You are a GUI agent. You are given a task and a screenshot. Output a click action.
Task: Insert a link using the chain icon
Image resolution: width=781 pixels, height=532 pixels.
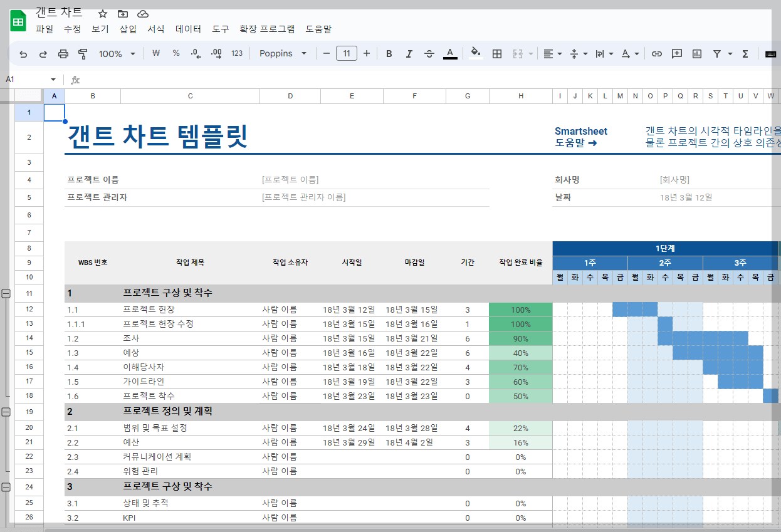656,54
